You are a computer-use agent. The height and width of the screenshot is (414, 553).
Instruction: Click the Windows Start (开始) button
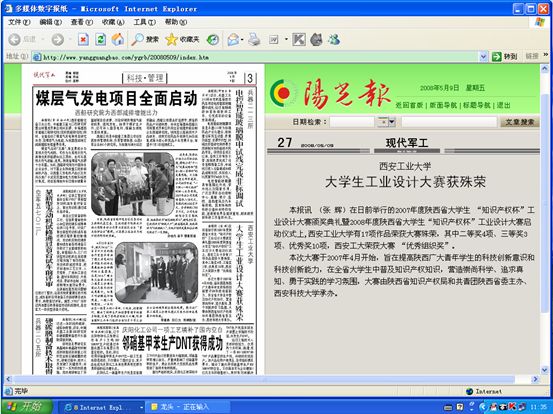pyautogui.click(x=27, y=407)
